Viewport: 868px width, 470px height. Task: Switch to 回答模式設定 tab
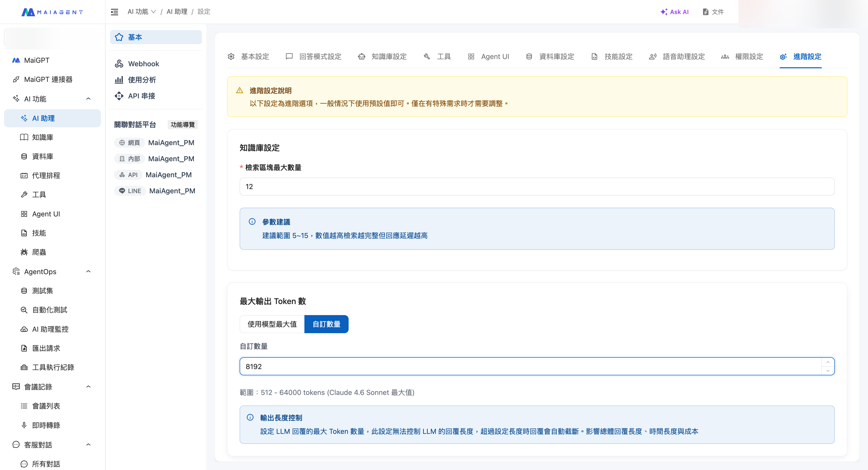pyautogui.click(x=314, y=56)
